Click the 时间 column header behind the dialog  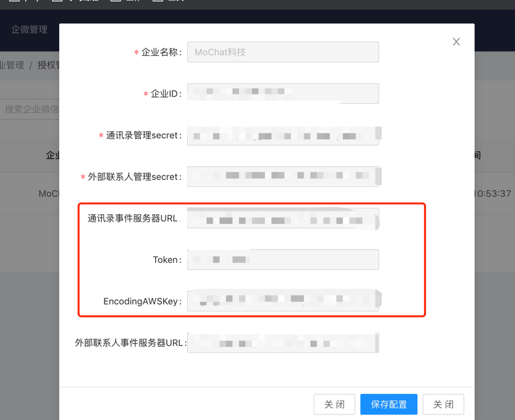[x=477, y=156]
